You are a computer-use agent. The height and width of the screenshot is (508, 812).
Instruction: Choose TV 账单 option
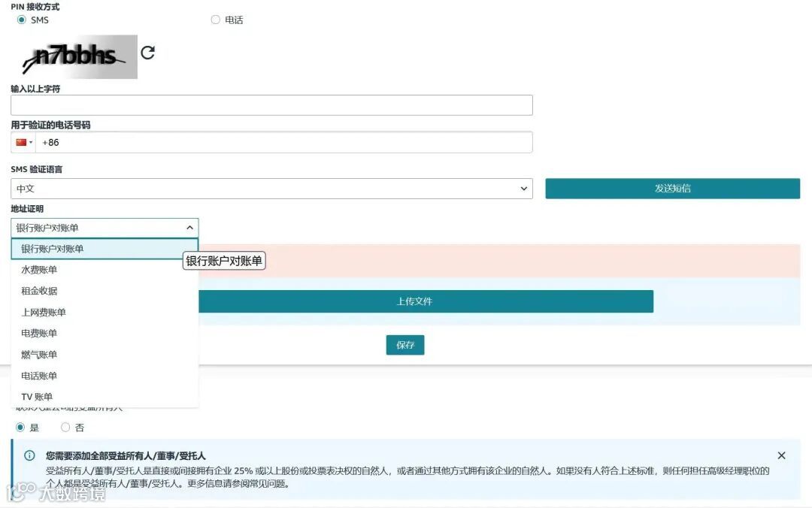105,397
